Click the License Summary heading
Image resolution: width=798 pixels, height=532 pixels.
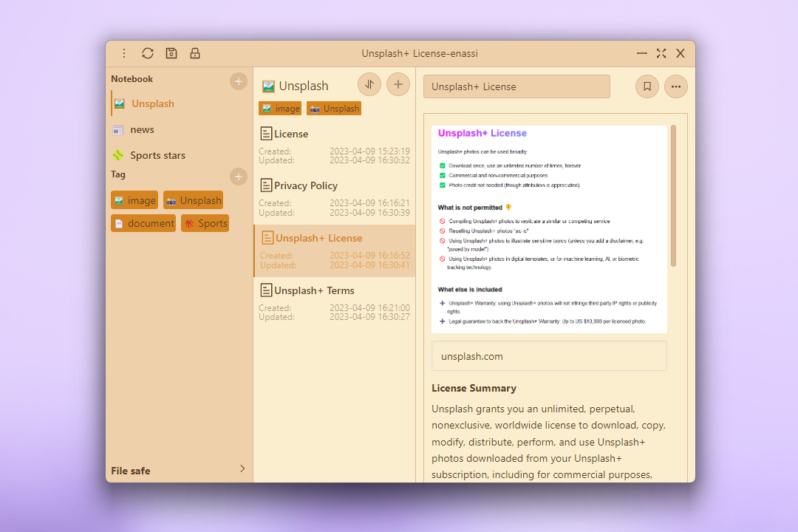tap(474, 388)
